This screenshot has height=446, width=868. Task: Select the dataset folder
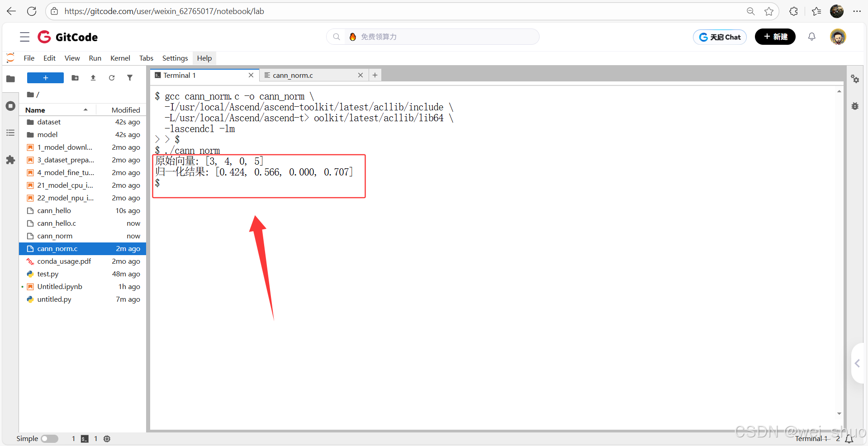[83, 122]
